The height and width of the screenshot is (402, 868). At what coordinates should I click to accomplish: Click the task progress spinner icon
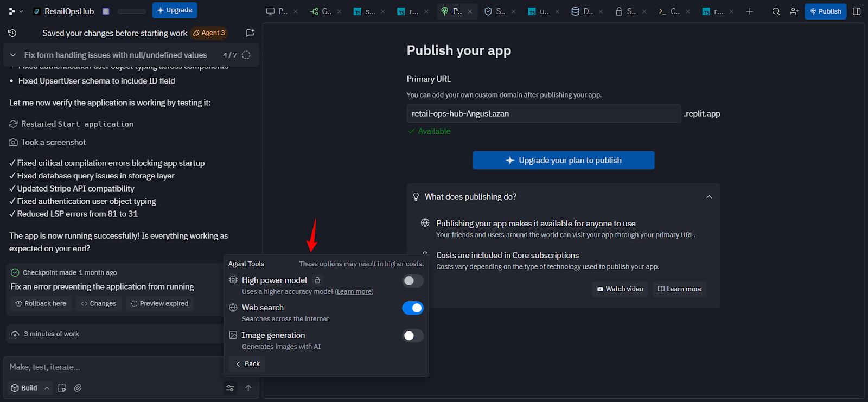246,55
